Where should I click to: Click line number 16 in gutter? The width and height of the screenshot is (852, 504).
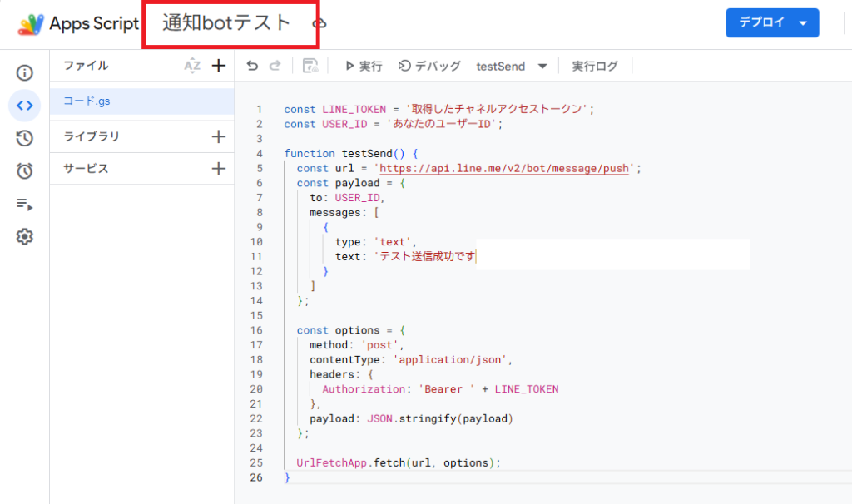point(256,330)
